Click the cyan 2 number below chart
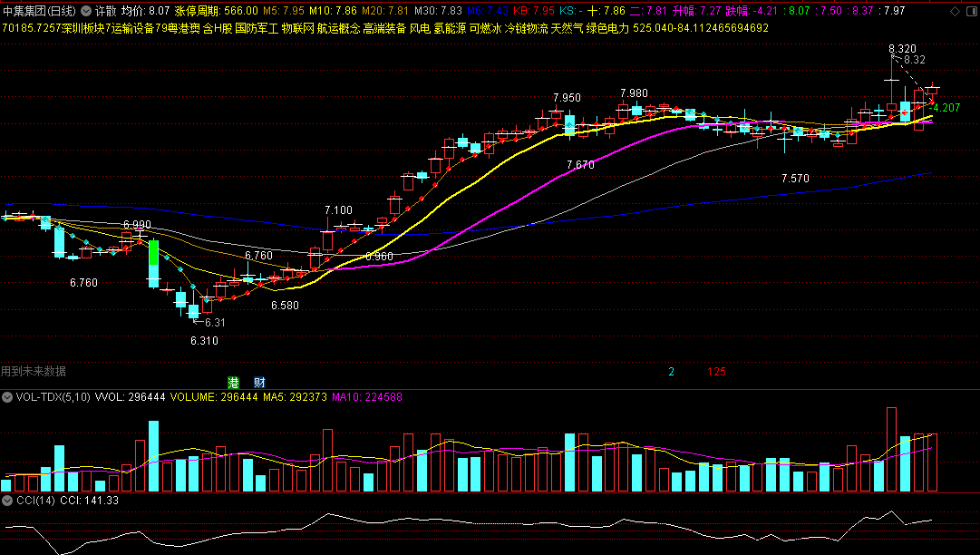Image resolution: width=980 pixels, height=555 pixels. [x=671, y=371]
